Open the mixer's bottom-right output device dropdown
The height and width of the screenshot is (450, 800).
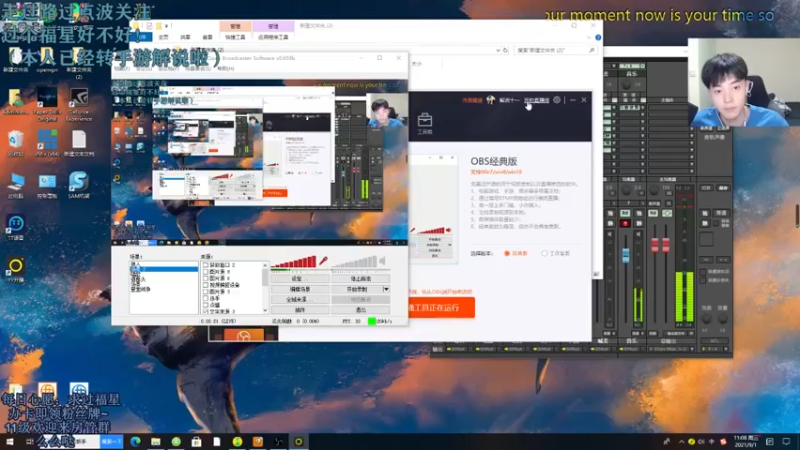[726, 349]
